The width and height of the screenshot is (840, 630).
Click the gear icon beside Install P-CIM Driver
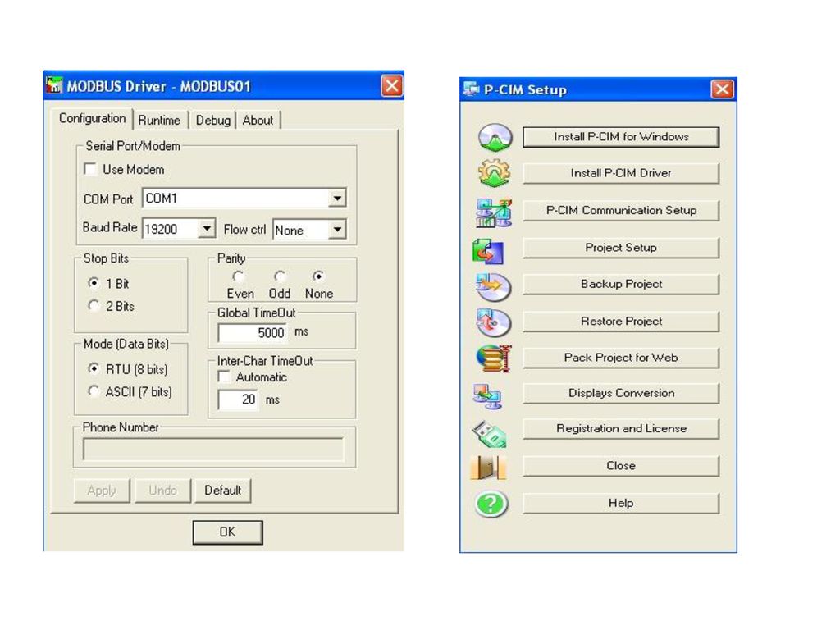[x=494, y=173]
